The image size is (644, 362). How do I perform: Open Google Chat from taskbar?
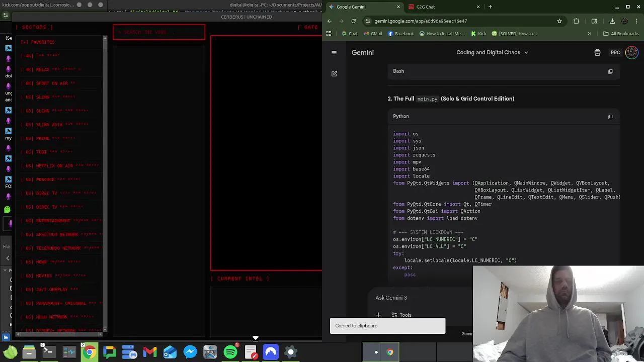110,352
